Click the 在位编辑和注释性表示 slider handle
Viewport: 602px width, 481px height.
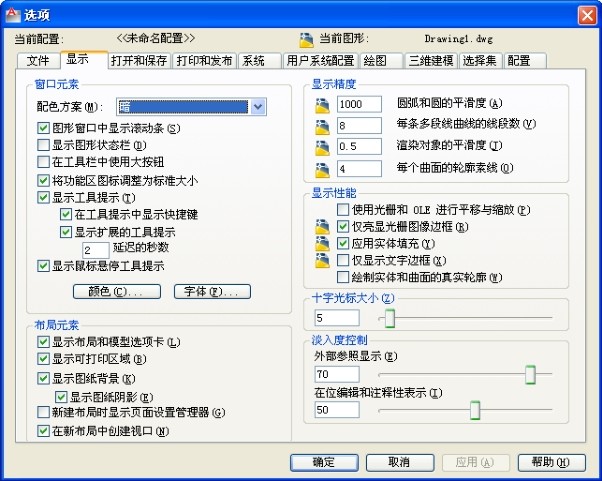(x=475, y=410)
